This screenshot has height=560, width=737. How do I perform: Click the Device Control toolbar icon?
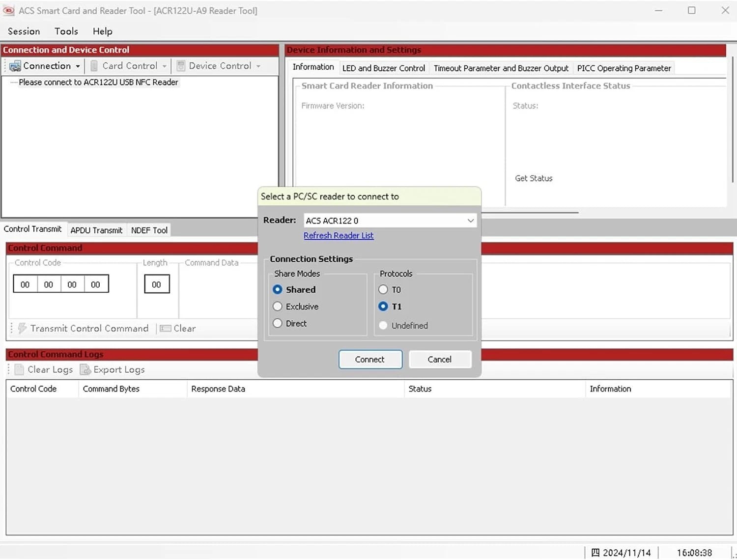click(181, 66)
